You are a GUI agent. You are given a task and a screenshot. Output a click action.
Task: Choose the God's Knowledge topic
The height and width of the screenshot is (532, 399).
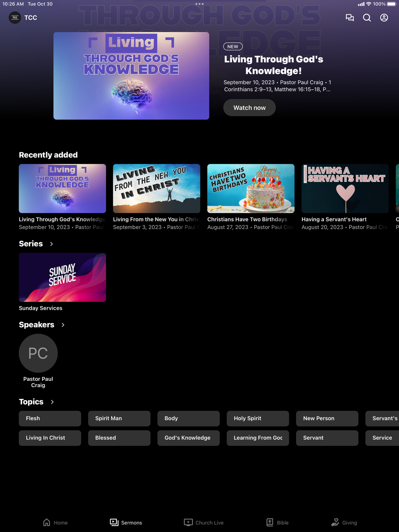tap(188, 438)
